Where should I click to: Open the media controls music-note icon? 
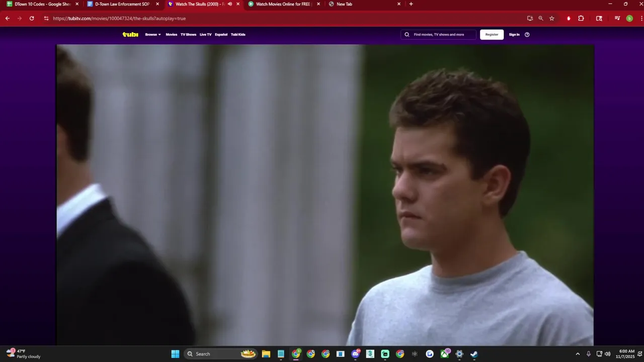coord(617,18)
